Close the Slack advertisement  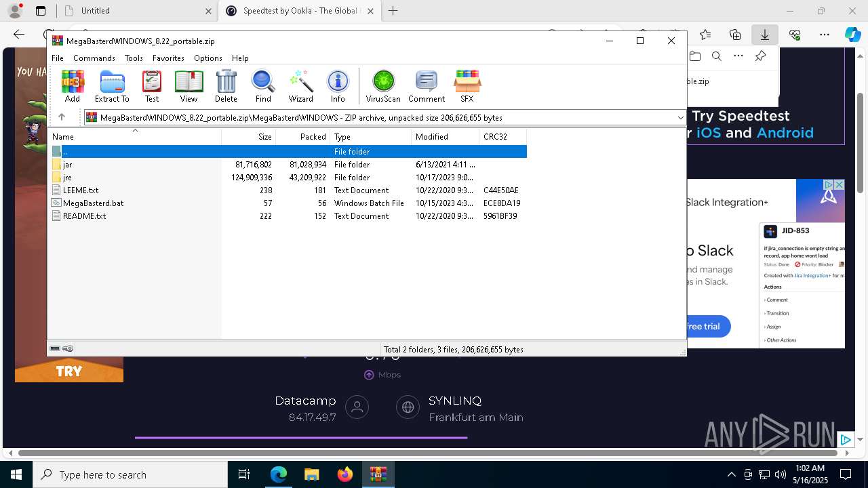839,184
